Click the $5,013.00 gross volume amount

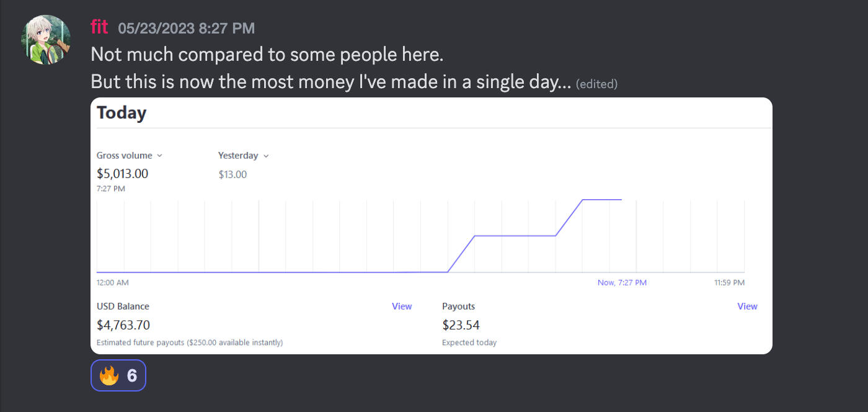coord(123,173)
